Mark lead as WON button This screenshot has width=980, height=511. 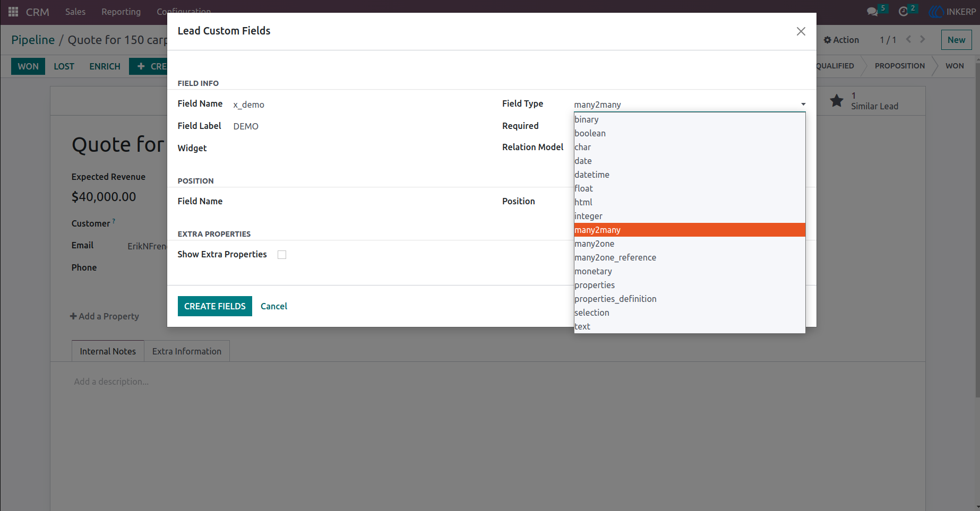pos(28,66)
